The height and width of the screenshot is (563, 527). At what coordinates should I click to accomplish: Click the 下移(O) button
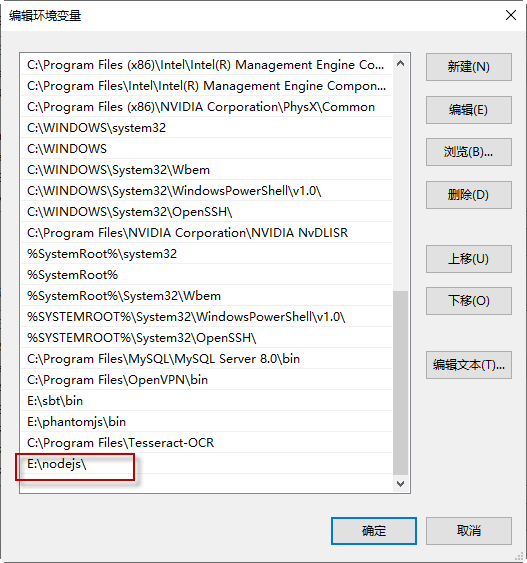[468, 301]
